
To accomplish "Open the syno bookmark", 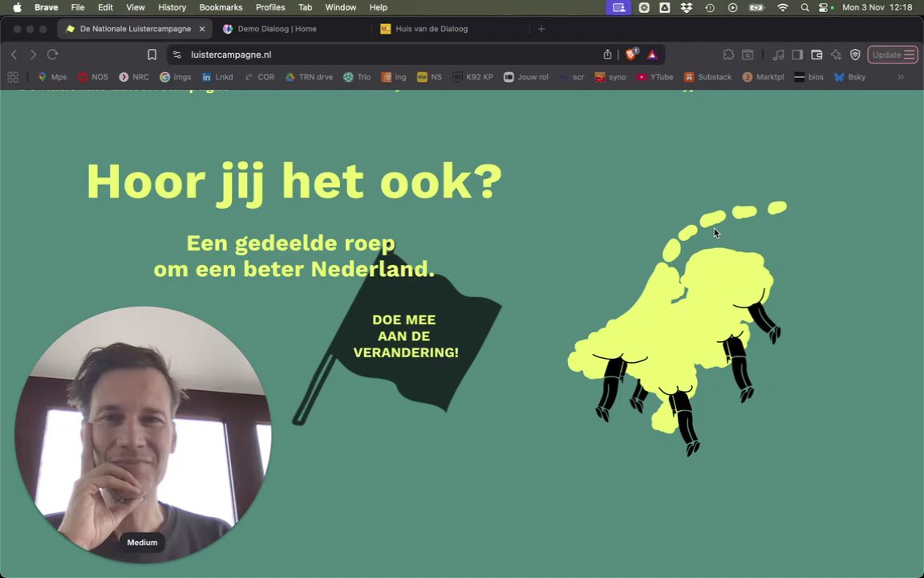I will pos(611,77).
